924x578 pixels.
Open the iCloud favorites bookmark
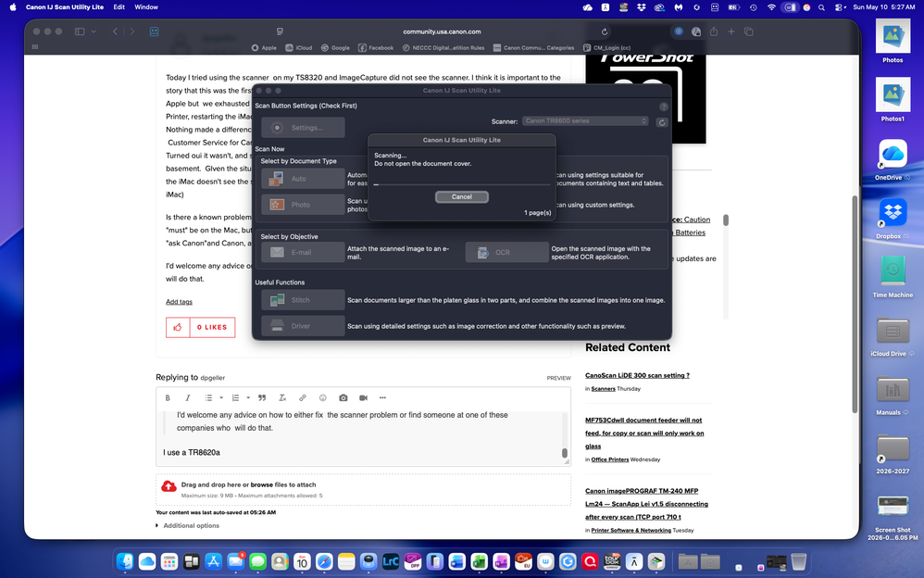[299, 48]
